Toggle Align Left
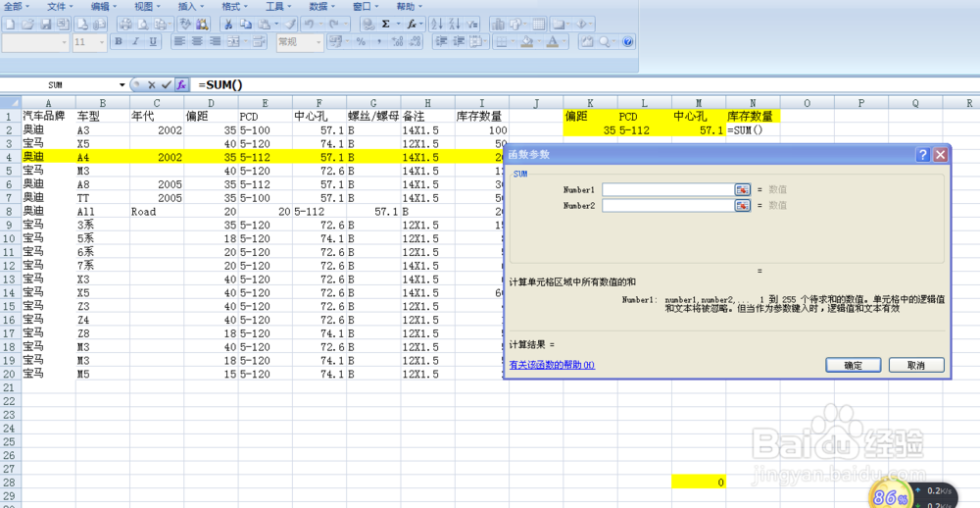This screenshot has width=980, height=508. [x=179, y=42]
